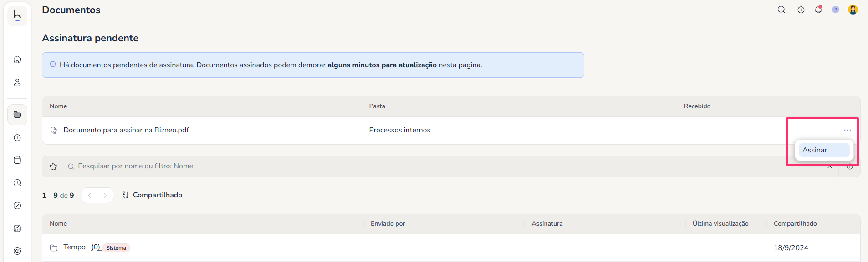Go to previous page of results
Screen dimensions: 868x262
click(90, 196)
